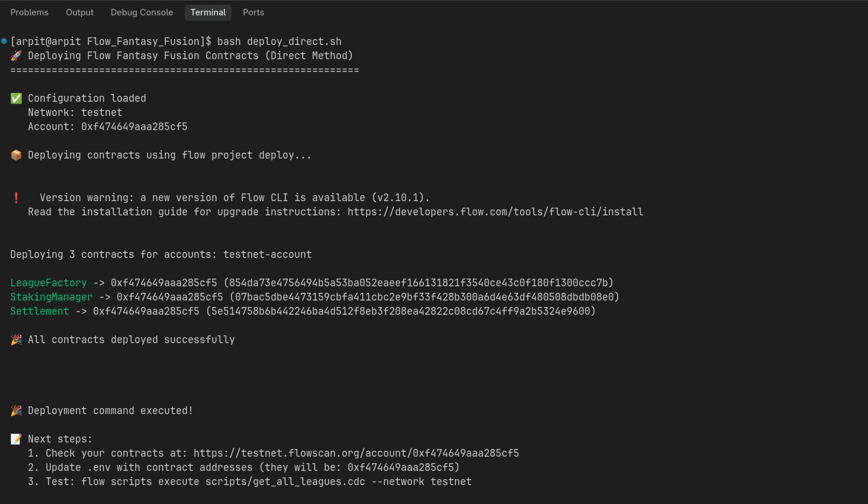Click the memo icon beside Next steps

click(x=16, y=439)
